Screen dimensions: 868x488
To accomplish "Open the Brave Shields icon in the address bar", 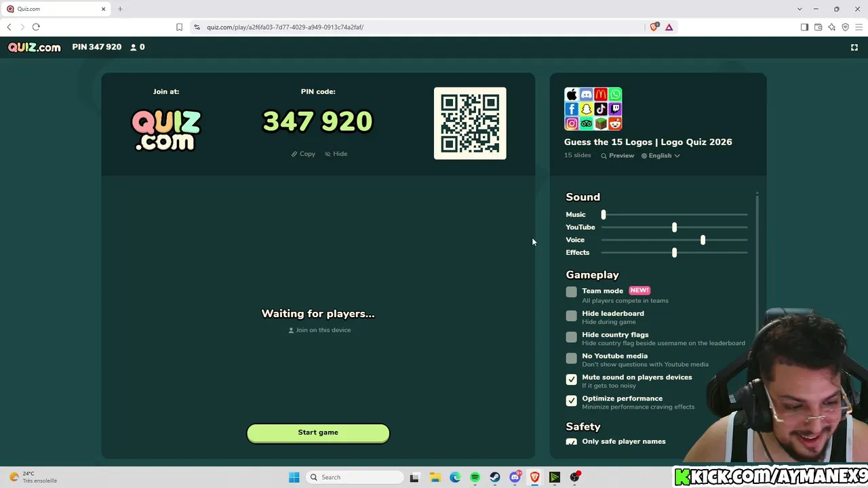I will tap(654, 27).
